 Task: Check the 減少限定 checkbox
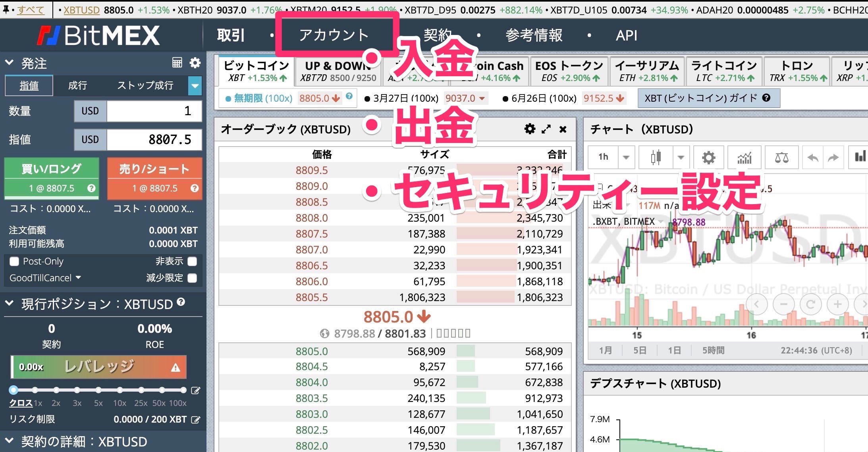[192, 278]
